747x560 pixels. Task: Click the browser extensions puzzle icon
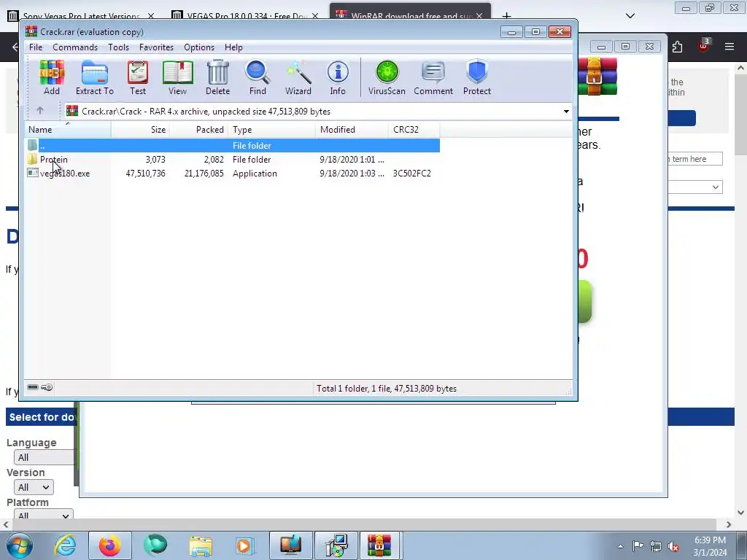point(677,47)
